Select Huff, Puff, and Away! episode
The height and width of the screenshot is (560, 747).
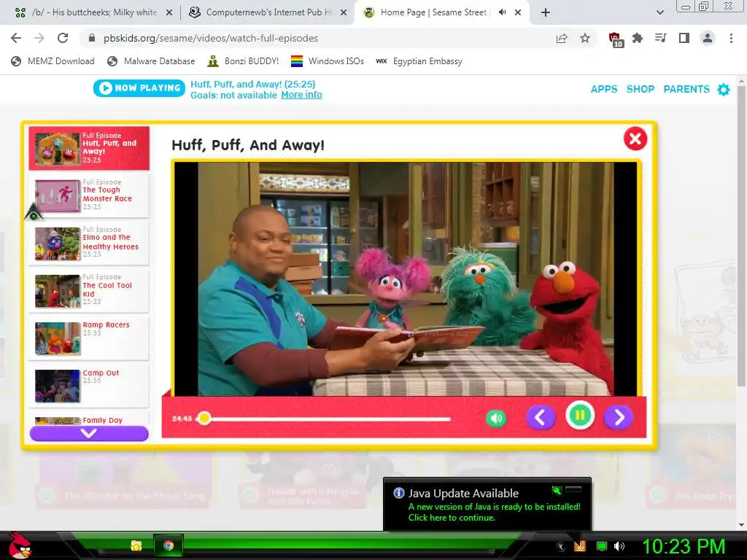[89, 148]
